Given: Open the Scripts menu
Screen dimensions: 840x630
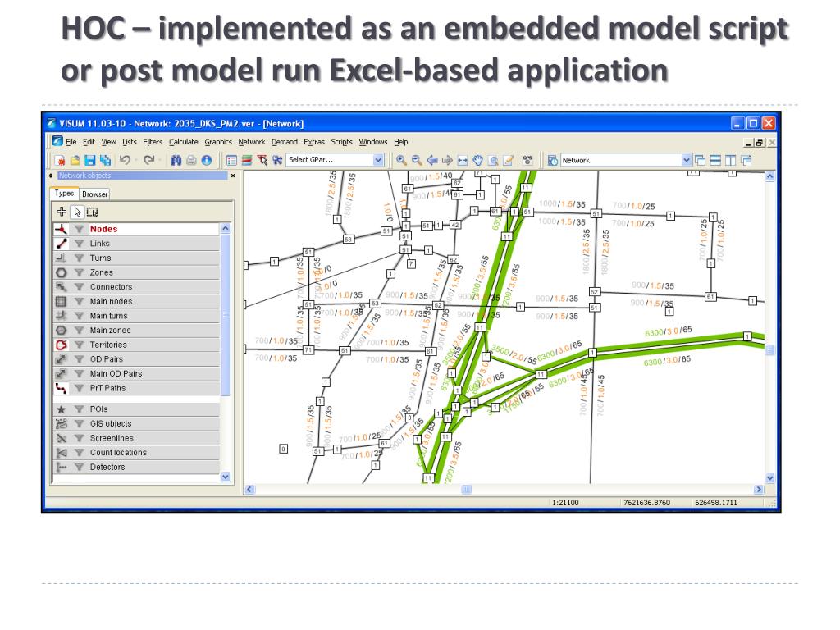Looking at the screenshot, I should pos(341,142).
